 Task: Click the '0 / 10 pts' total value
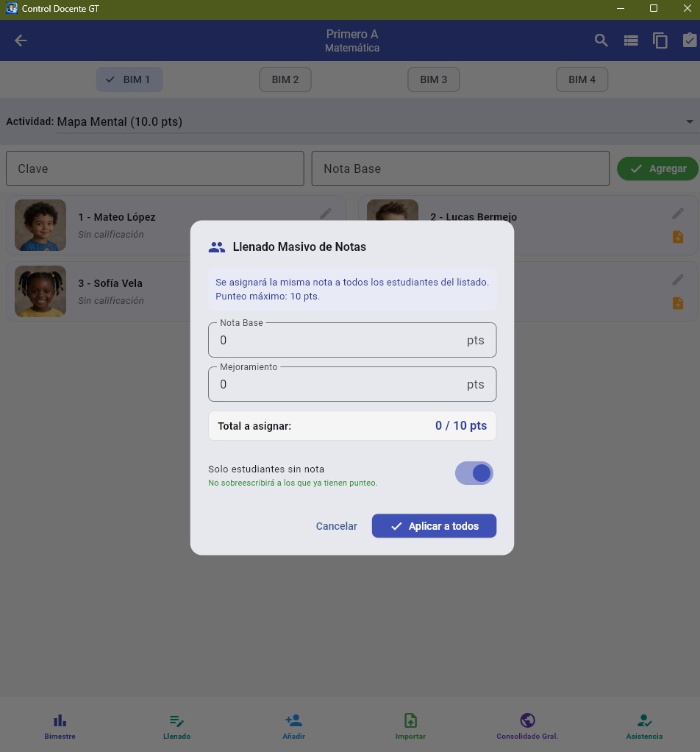(x=461, y=426)
